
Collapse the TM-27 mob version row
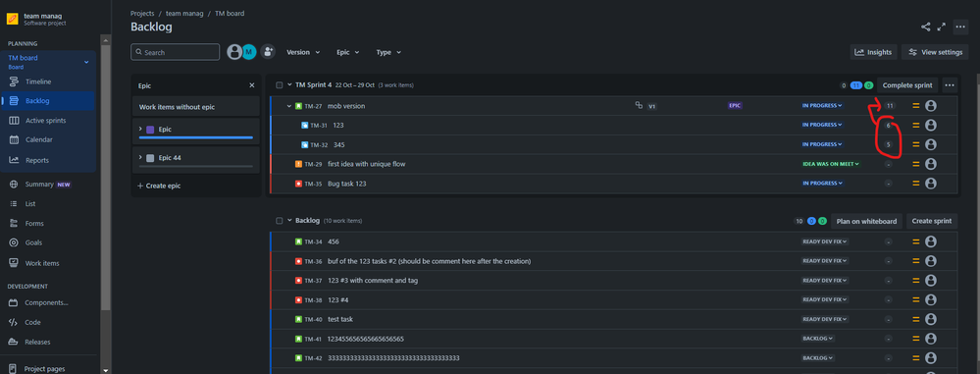tap(288, 106)
